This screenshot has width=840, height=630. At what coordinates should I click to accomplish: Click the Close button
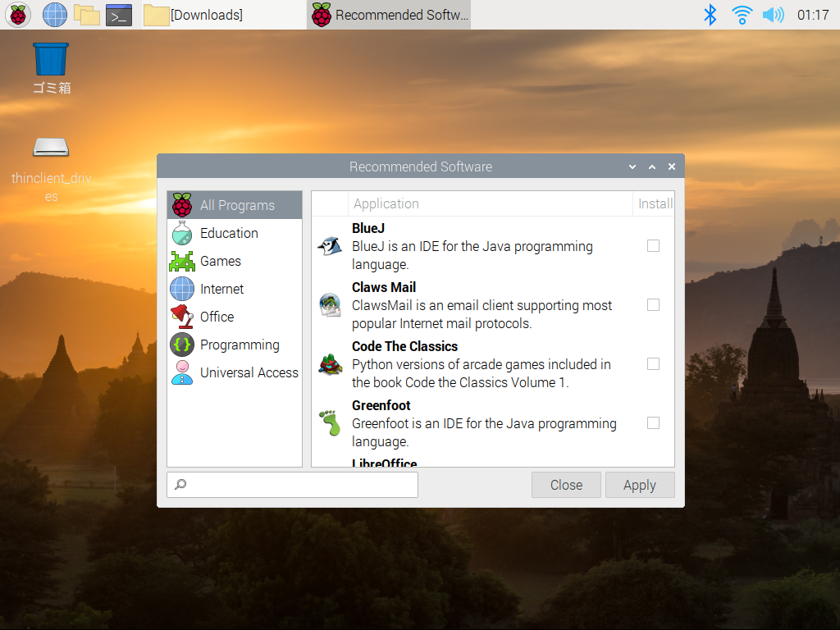pyautogui.click(x=566, y=485)
